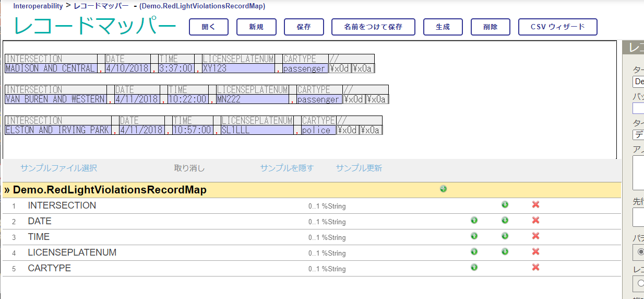Select the selected radio button in right panel

(x=640, y=252)
